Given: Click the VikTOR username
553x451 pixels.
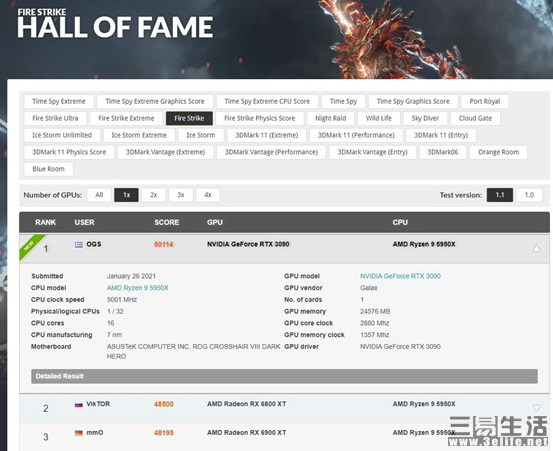Looking at the screenshot, I should 98,404.
